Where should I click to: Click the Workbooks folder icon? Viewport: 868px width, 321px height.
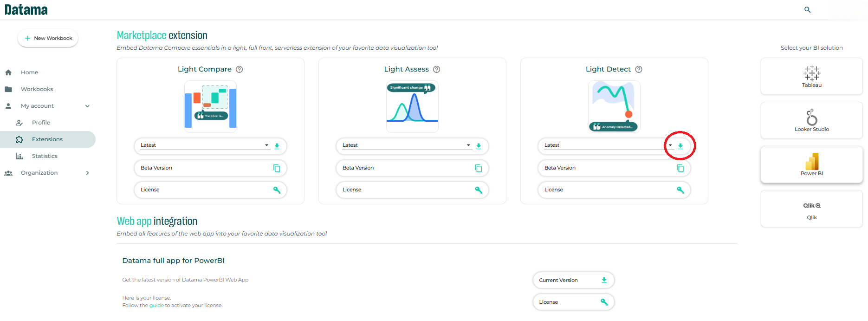8,89
